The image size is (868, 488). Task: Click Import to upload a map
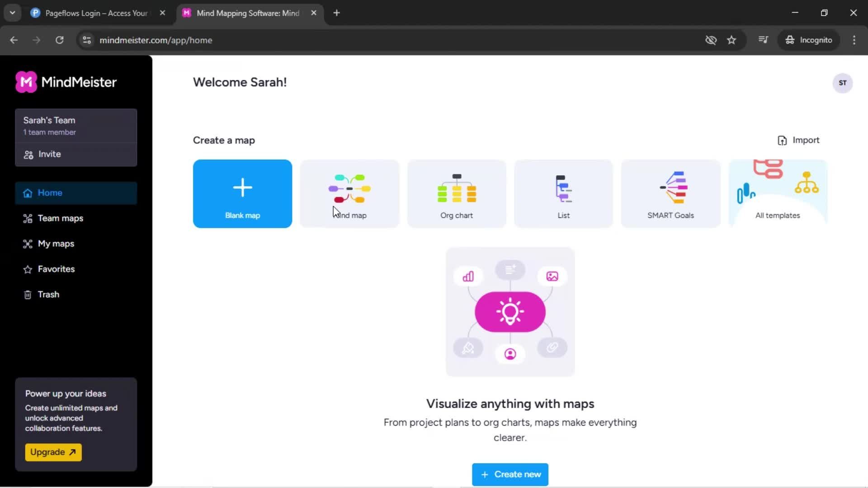tap(798, 140)
